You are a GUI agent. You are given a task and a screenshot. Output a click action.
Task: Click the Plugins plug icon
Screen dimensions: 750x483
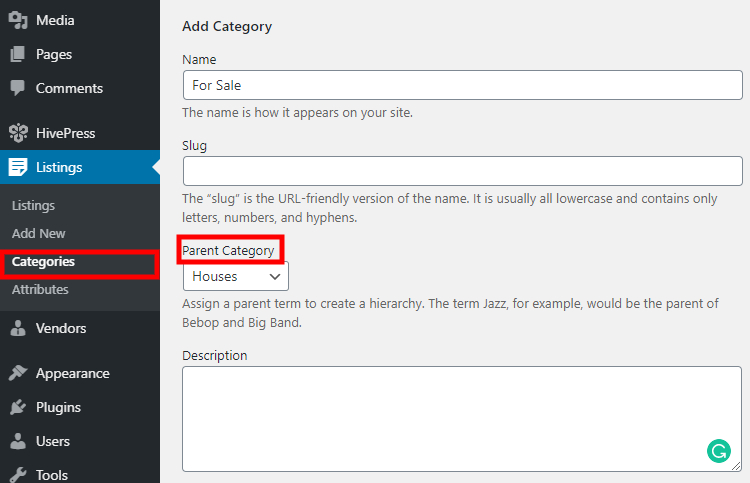(18, 407)
